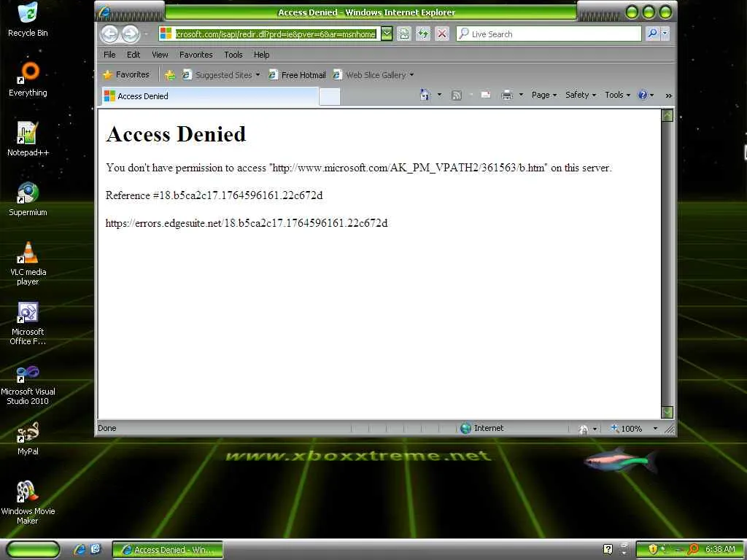747x560 pixels.
Task: Open the Page command bar menu
Action: coord(544,95)
